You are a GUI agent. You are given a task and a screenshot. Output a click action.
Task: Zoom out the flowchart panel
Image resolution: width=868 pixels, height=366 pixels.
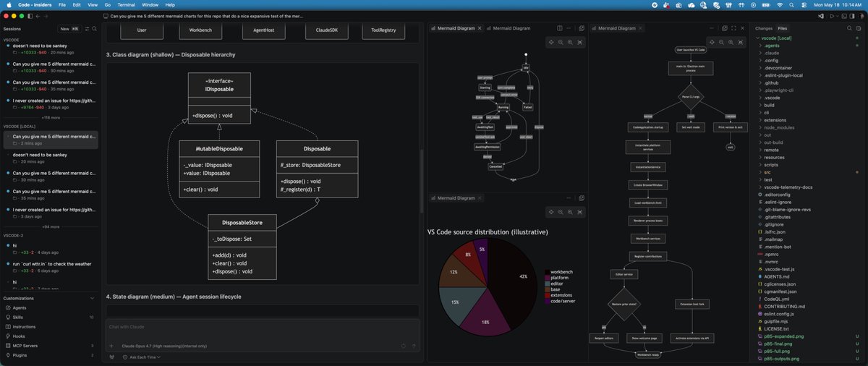[x=721, y=42]
